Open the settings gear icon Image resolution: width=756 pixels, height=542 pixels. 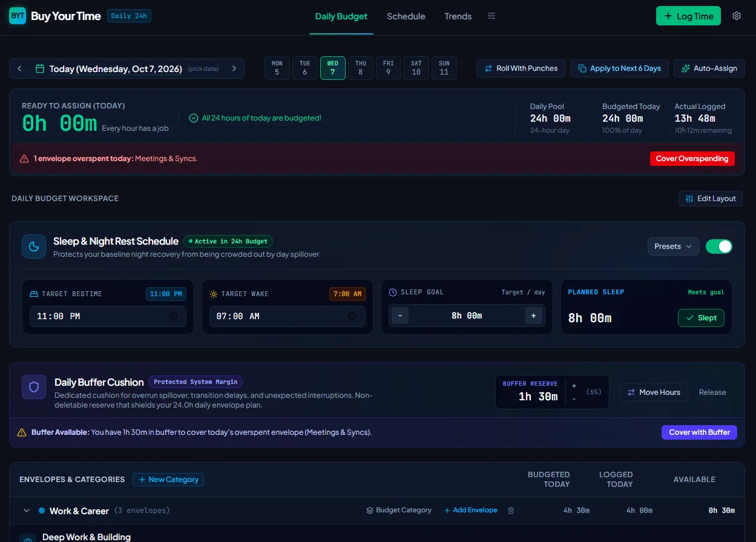click(737, 16)
